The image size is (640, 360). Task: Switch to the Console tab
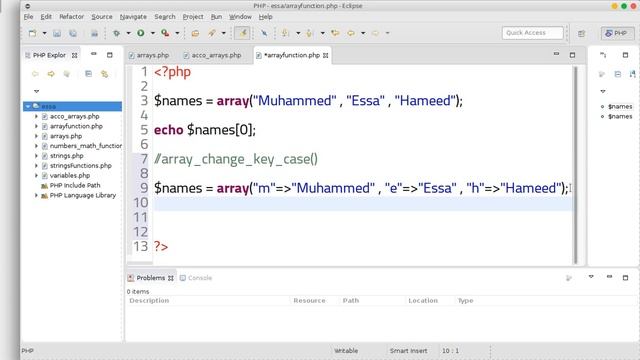pos(196,278)
